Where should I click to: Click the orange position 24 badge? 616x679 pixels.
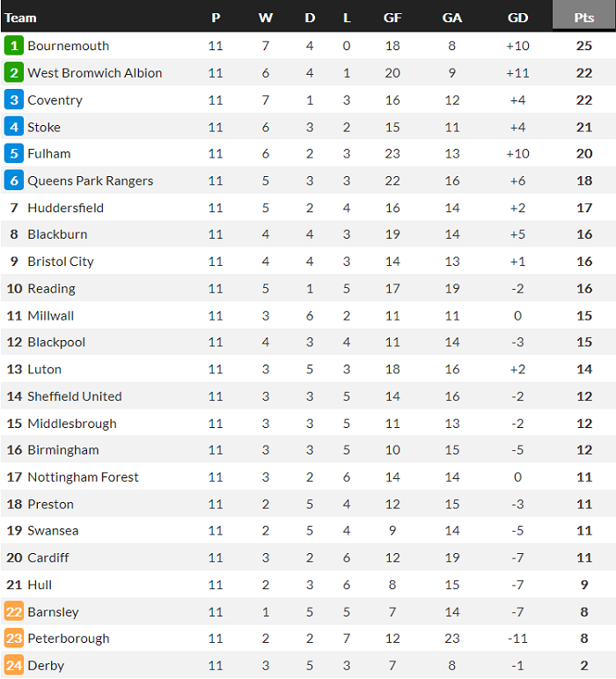pos(13,666)
